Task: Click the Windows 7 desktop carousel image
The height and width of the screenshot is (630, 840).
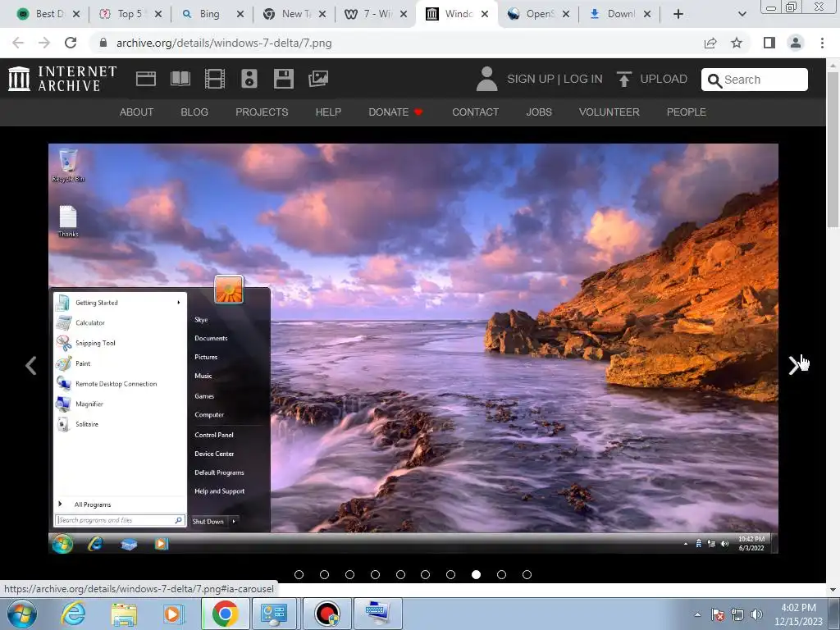Action: [413, 348]
